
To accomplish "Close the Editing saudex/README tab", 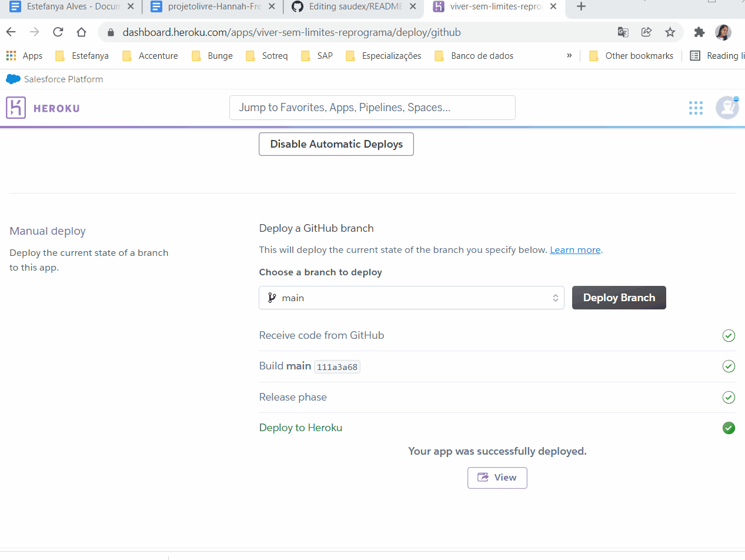I will (413, 7).
